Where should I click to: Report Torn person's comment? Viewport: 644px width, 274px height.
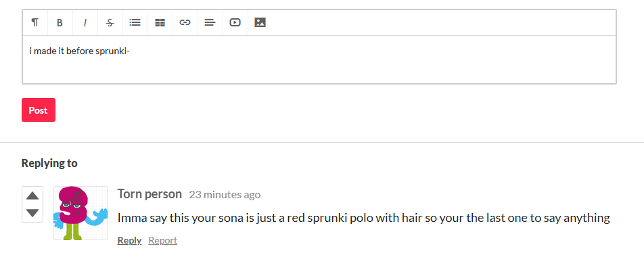(x=162, y=240)
